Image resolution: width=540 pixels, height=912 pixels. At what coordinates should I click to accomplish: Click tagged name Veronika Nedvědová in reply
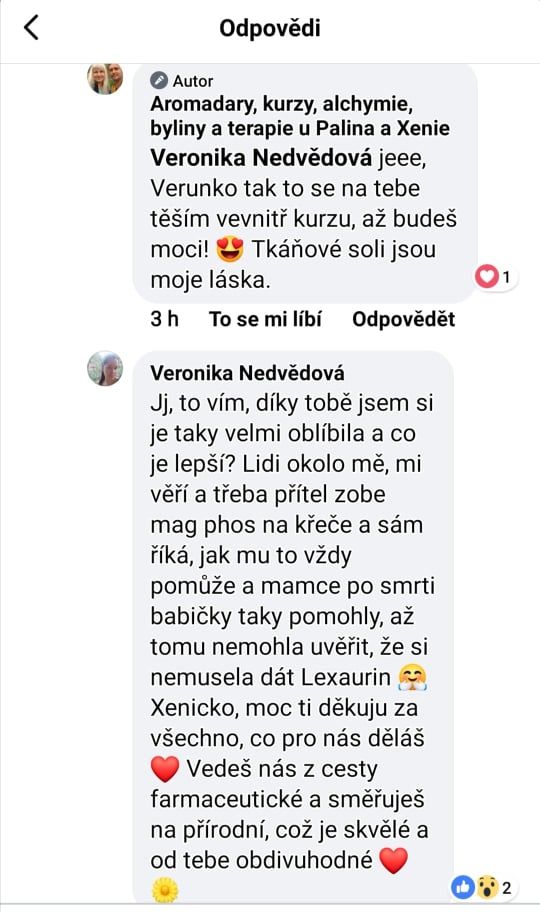point(261,158)
